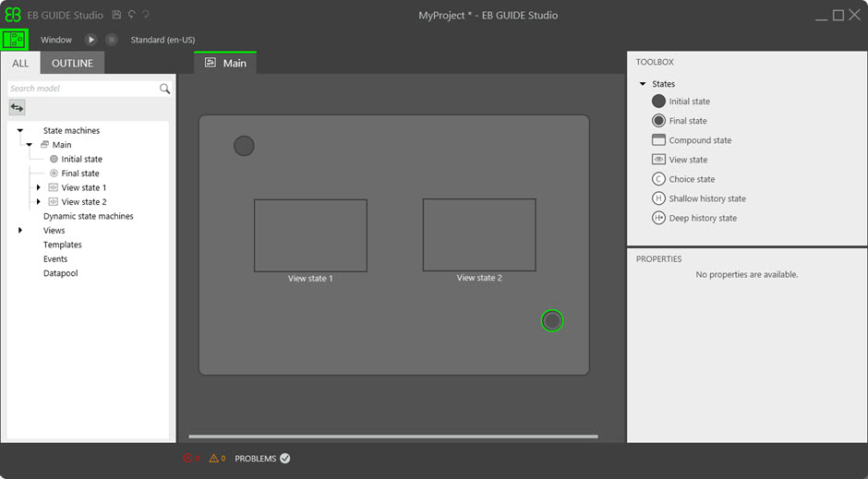The width and height of the screenshot is (868, 479).
Task: Select the Main editor tab
Action: pyautogui.click(x=225, y=63)
